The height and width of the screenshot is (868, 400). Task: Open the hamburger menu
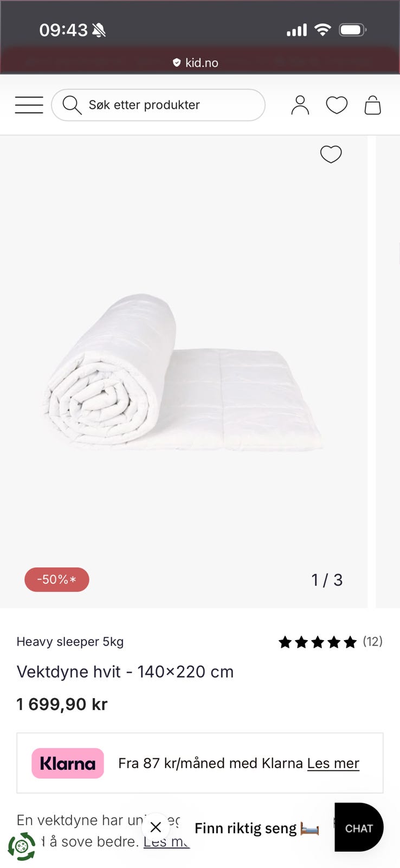point(29,105)
